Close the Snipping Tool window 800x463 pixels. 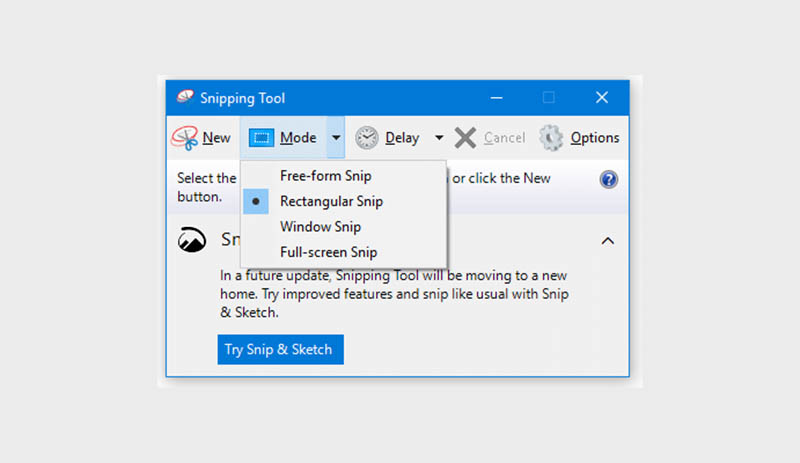click(602, 98)
